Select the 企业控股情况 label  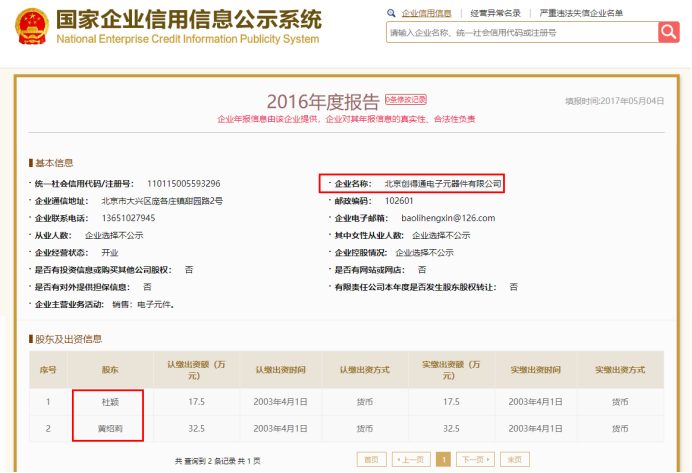tap(361, 252)
